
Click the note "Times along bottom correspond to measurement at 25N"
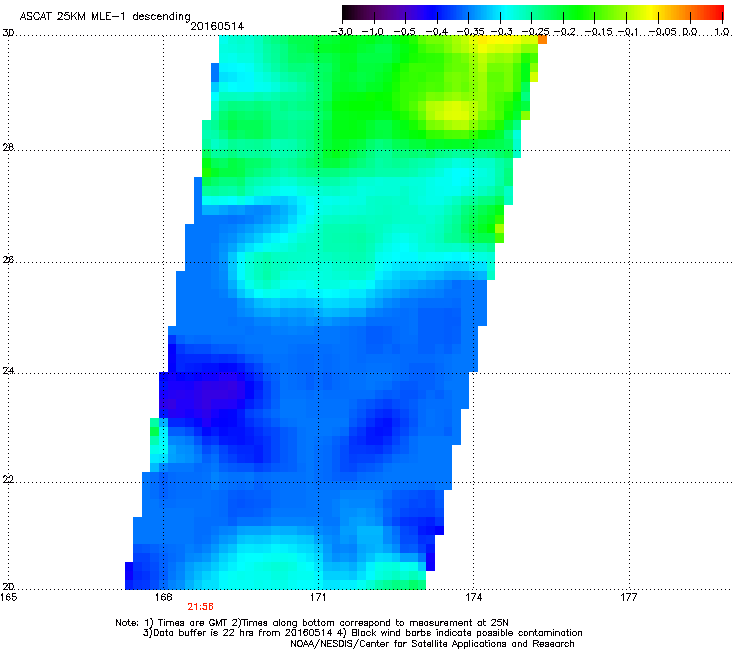(375, 623)
